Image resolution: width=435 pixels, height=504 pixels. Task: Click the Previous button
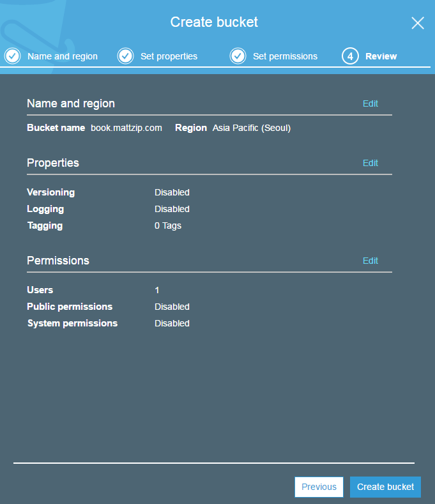tap(319, 487)
